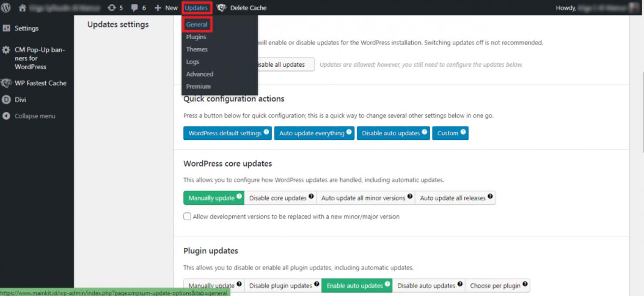The height and width of the screenshot is (296, 644).
Task: Click the WP Fastest Cache sidebar icon
Action: click(6, 83)
